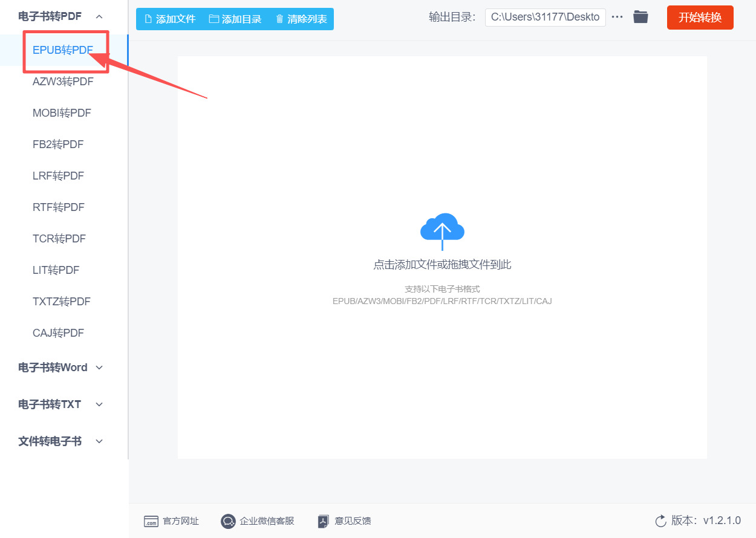This screenshot has width=756, height=538.
Task: Click the 支持以下电子书格式 text
Action: point(442,290)
